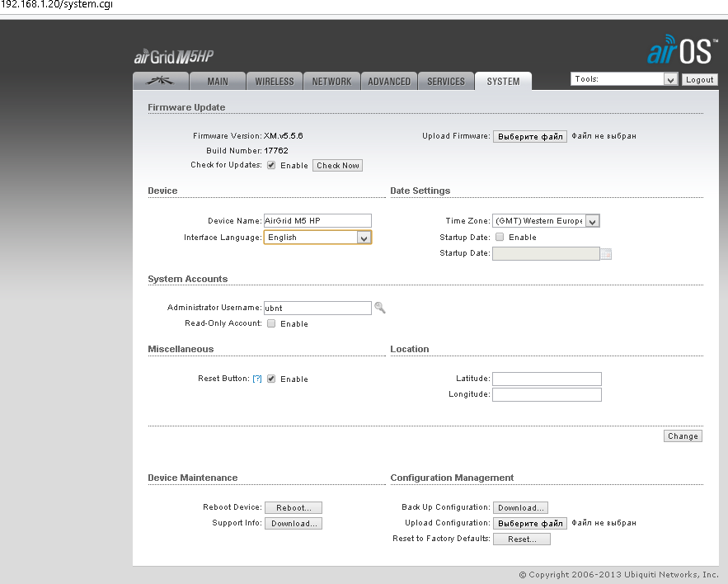Download the Back Up Configuration
Viewport: 728px width, 584px height.
(520, 508)
